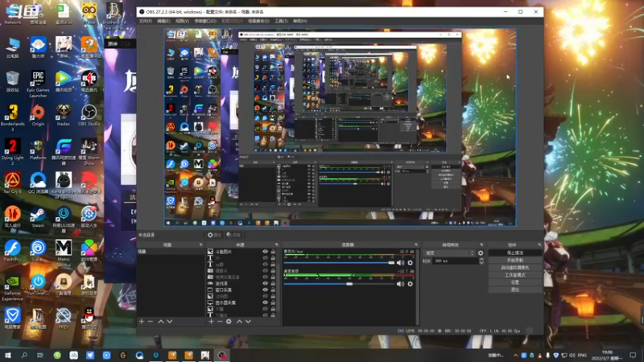Move source up with arrow icon
The image size is (644, 362).
239,321
